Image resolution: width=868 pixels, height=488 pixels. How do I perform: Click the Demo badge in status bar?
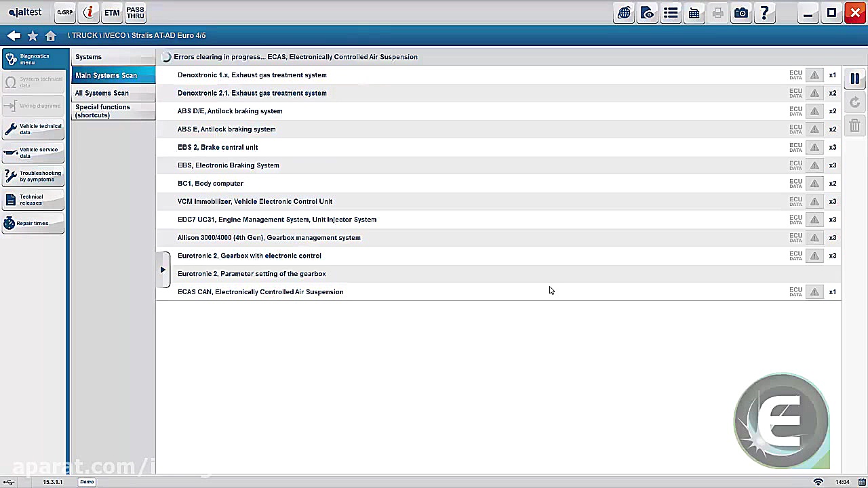(87, 482)
